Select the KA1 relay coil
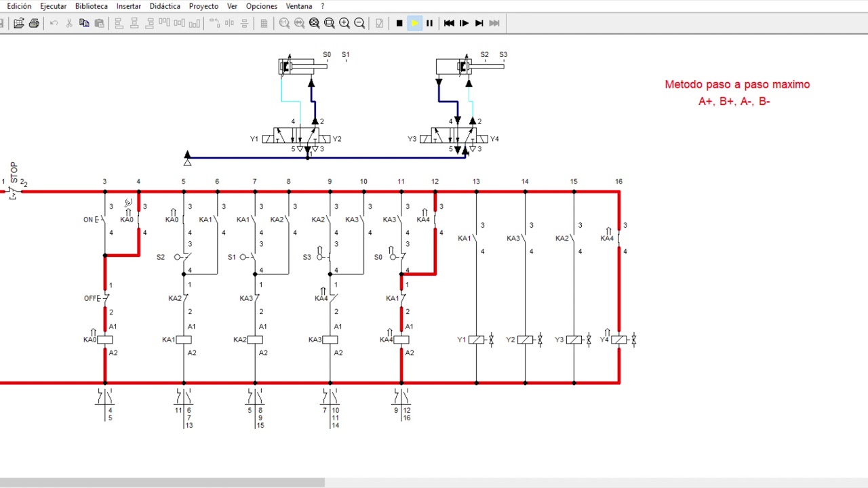This screenshot has height=488, width=868. click(183, 340)
